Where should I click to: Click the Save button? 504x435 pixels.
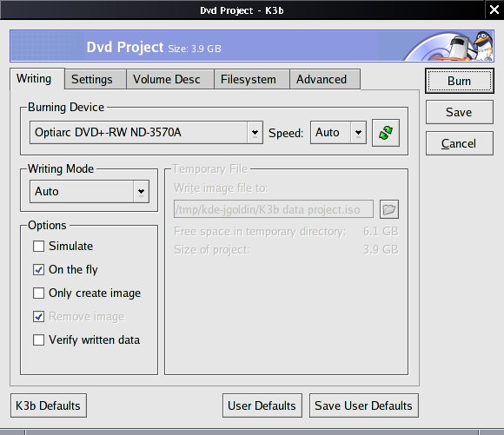click(460, 112)
